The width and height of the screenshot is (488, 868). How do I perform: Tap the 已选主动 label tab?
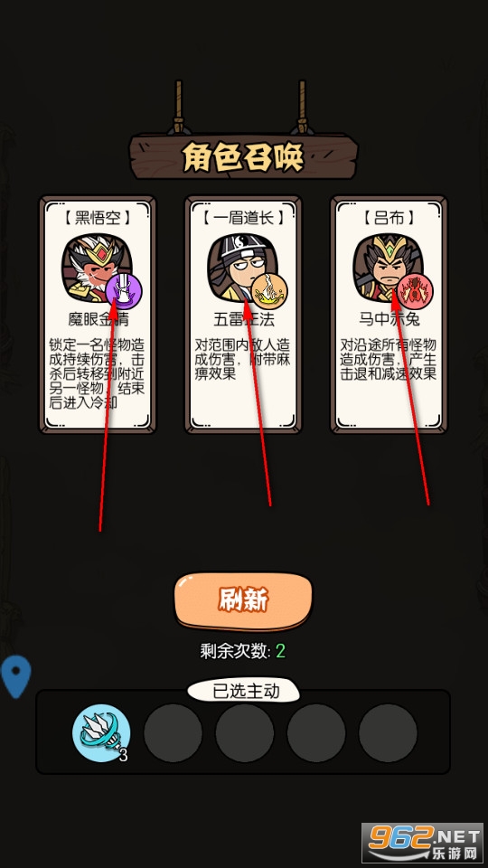coord(244,691)
